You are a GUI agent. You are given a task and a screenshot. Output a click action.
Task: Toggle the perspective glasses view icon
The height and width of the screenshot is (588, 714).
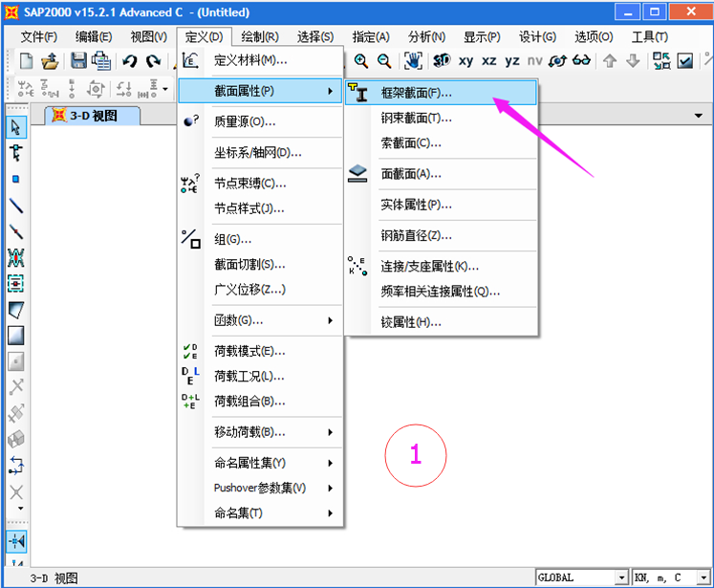coord(582,60)
